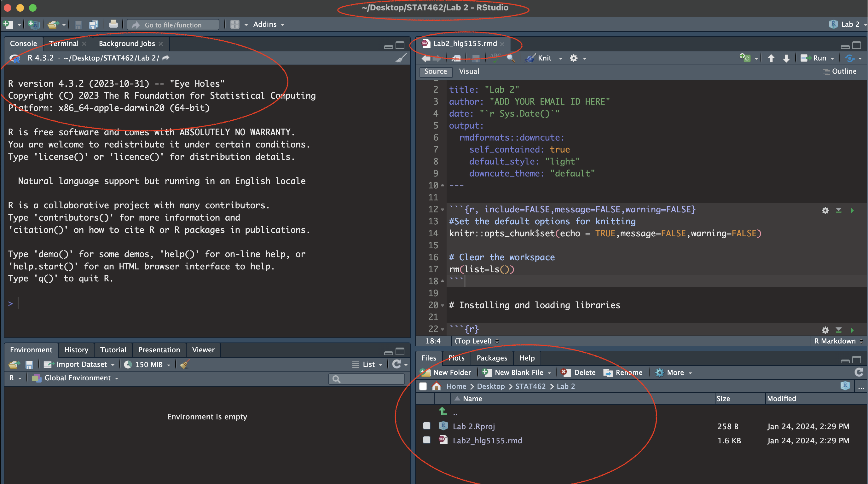
Task: Run chunk at line 12 with green arrow
Action: click(x=852, y=210)
